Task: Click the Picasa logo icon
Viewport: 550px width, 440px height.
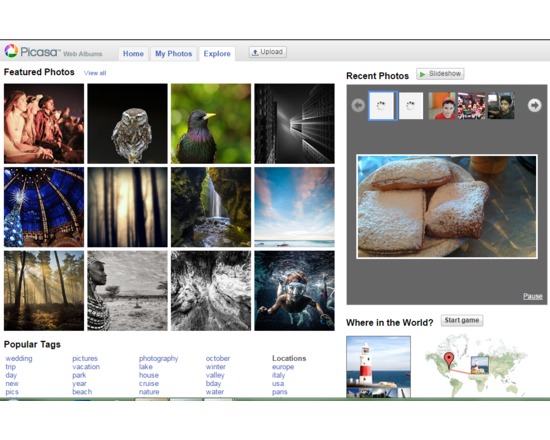Action: tap(11, 51)
